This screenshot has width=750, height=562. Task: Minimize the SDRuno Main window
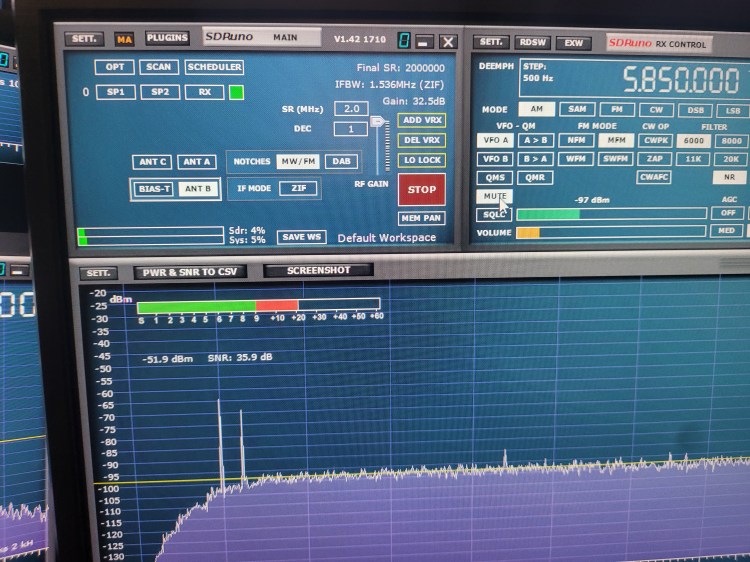click(422, 42)
